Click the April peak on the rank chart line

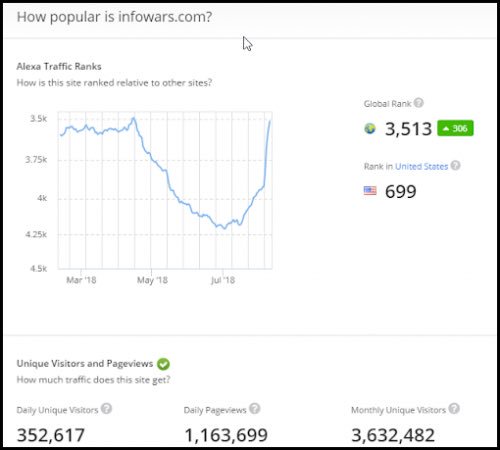134,118
